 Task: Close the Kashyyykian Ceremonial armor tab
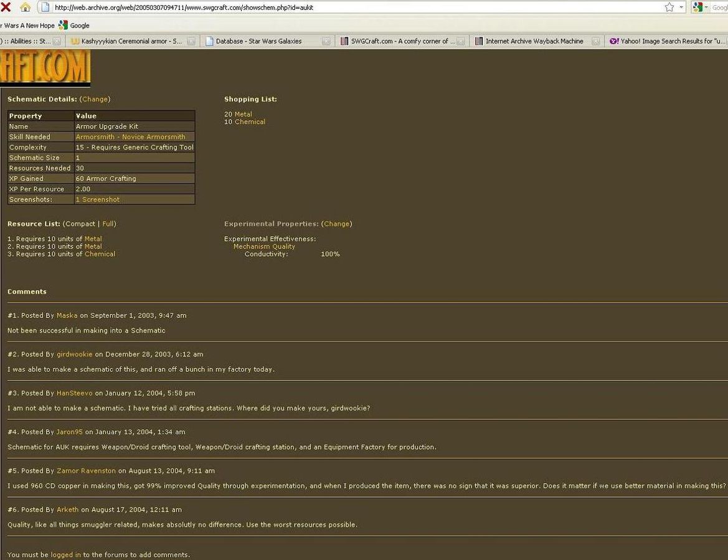tap(191, 41)
